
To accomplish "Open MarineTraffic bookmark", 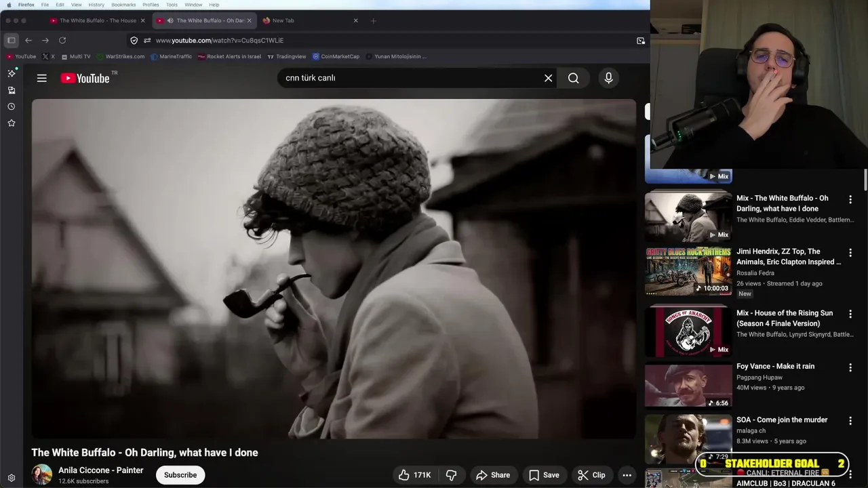I will click(x=172, y=56).
